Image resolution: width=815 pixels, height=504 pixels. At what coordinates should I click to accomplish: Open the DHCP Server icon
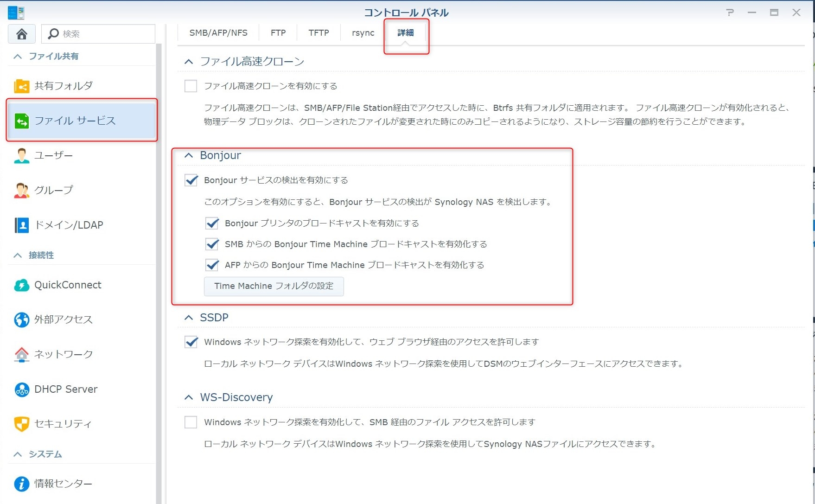(x=21, y=389)
